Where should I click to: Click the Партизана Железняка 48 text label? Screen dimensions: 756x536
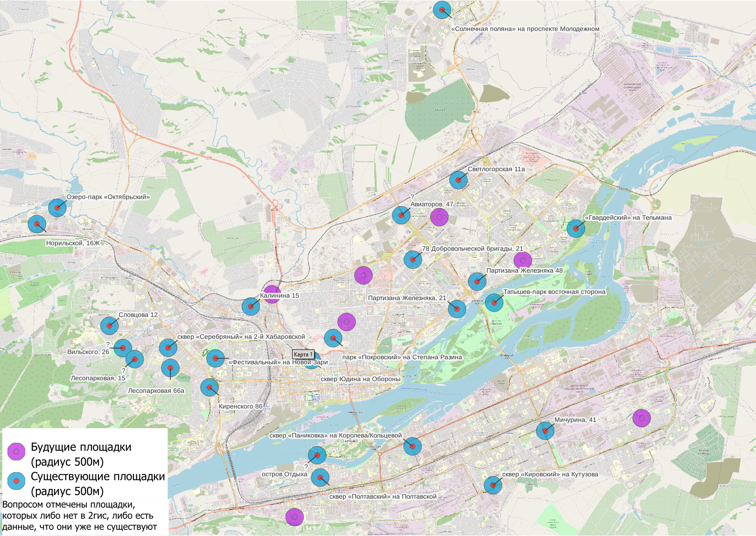coord(525,271)
